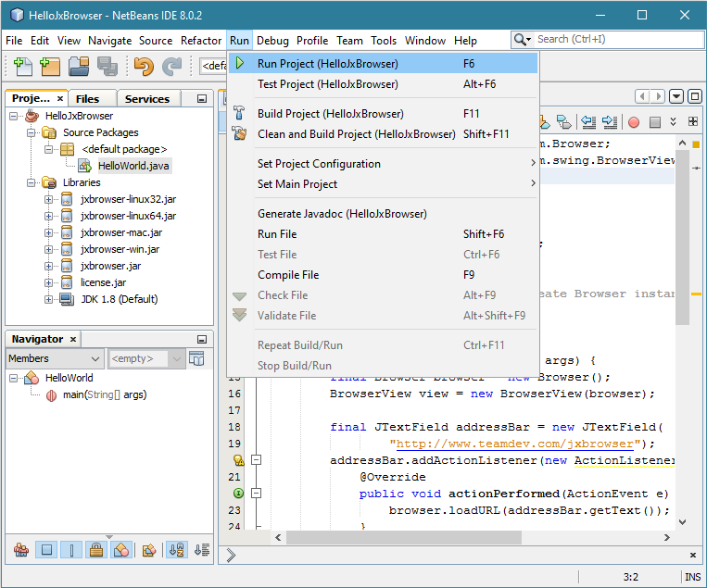
Task: Toggle sort by source order in Navigator
Action: 202,550
